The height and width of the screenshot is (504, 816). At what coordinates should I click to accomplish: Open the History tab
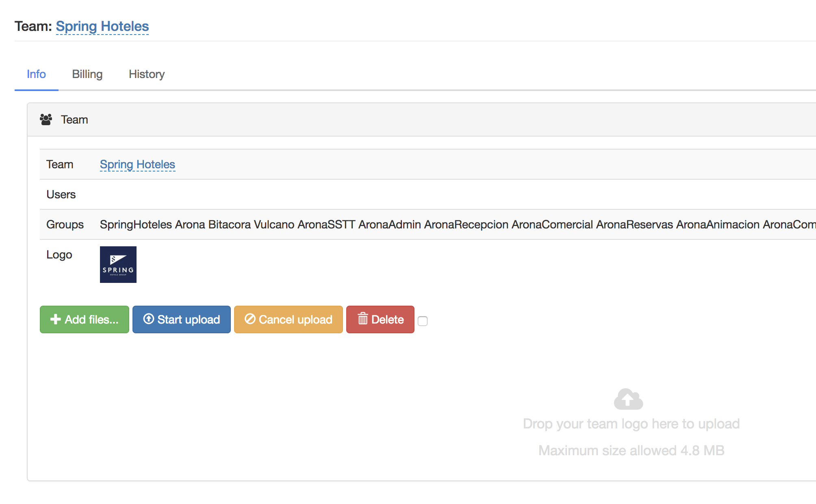[x=147, y=74]
